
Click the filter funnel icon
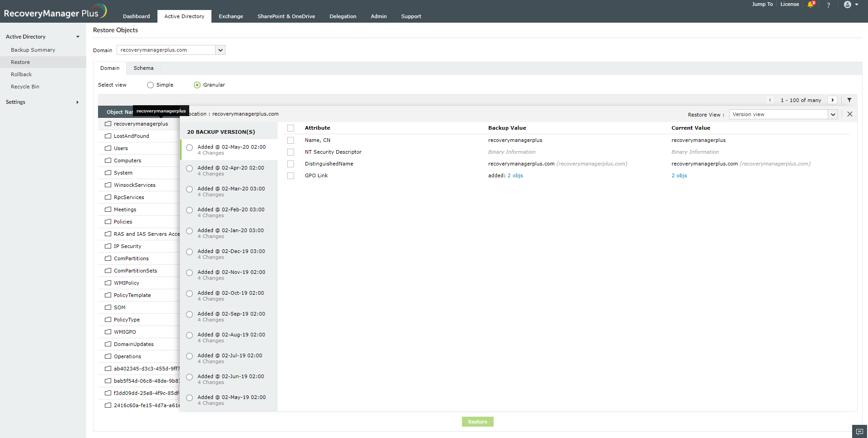849,100
